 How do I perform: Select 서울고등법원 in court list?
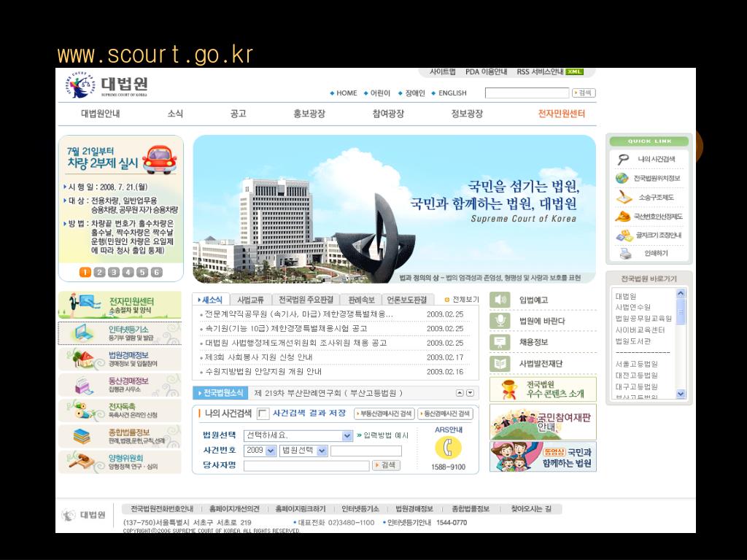coord(636,364)
